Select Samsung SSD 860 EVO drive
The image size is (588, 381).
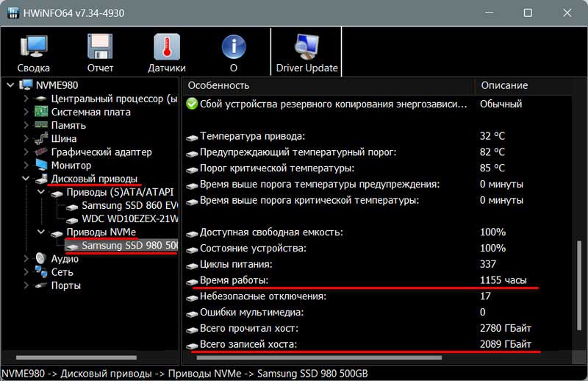pos(130,205)
